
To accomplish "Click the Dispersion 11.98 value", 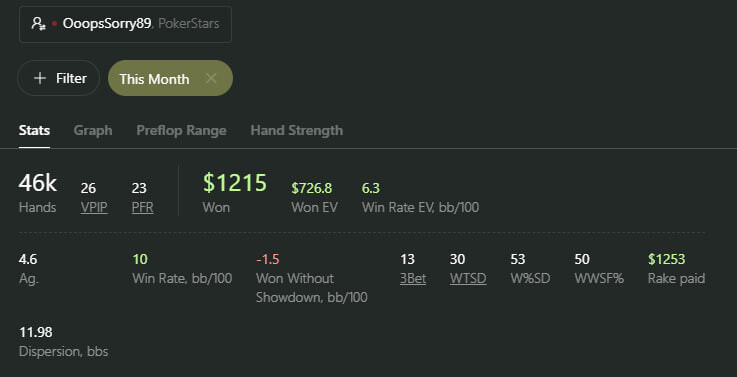I will [x=36, y=332].
